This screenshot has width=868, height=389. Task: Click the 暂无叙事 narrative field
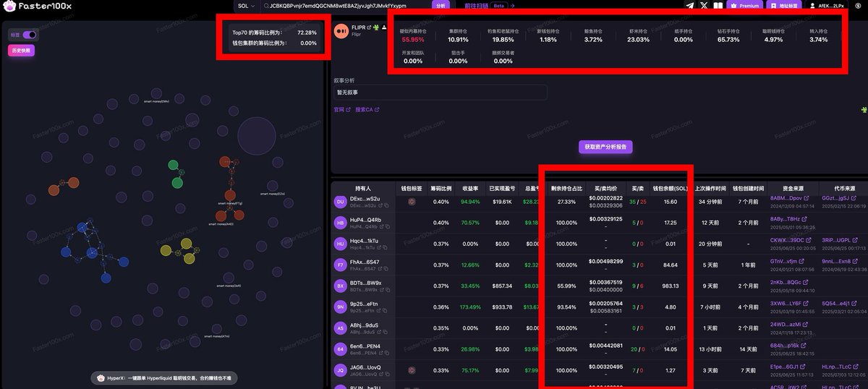point(440,93)
